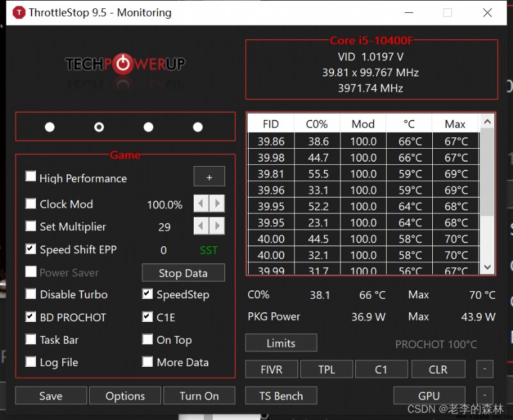Enable the Disable Turbo checkbox

pyautogui.click(x=31, y=294)
